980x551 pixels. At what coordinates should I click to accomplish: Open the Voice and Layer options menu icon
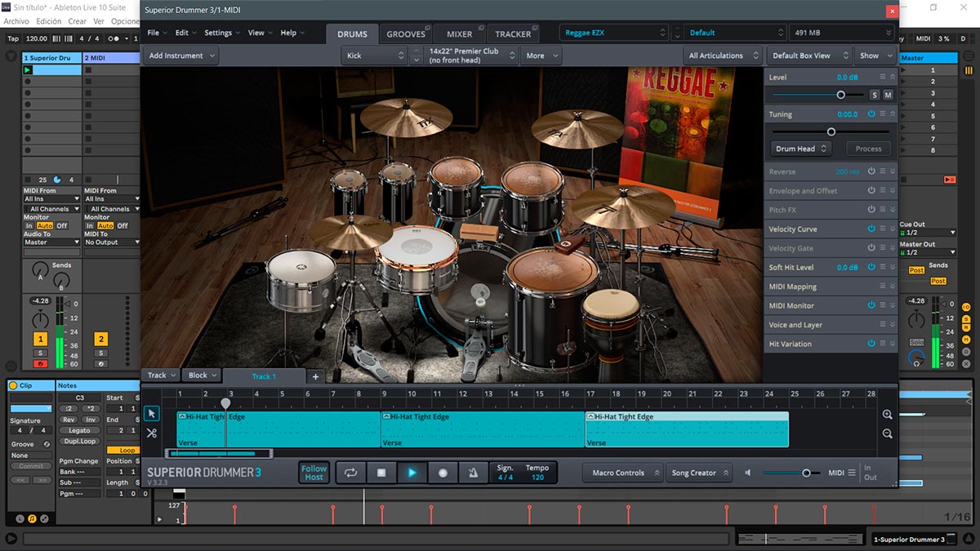click(883, 325)
